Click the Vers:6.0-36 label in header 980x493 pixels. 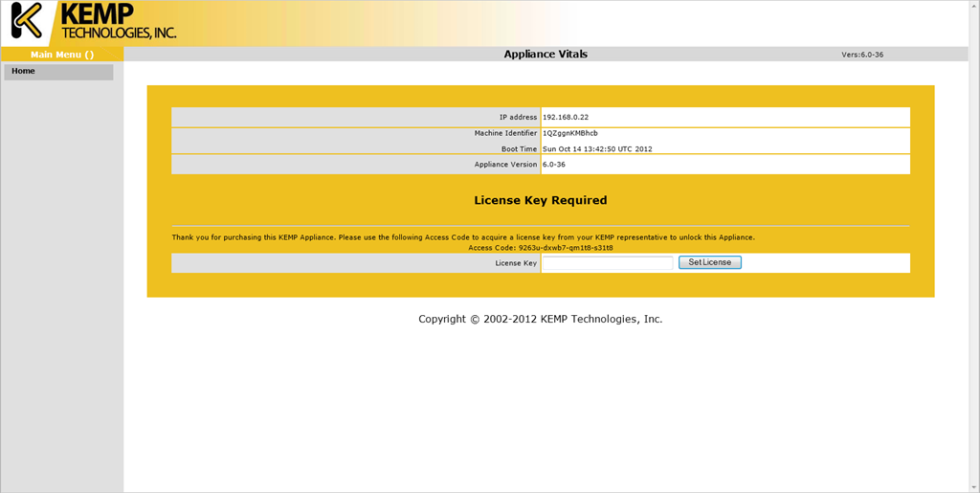click(862, 55)
